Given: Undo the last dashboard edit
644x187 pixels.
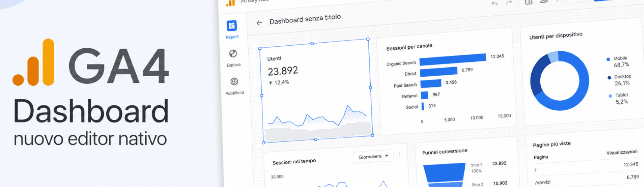Looking at the screenshot, I should coord(495,3).
